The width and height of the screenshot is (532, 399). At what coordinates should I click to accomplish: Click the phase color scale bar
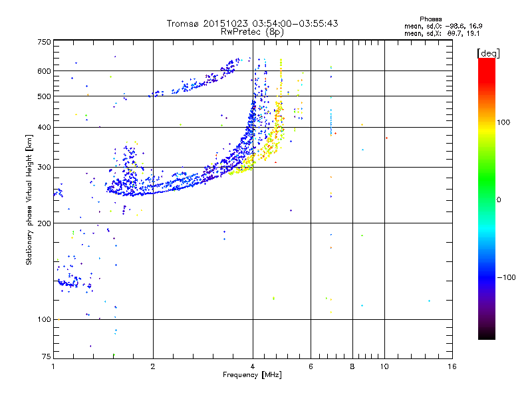click(x=487, y=198)
